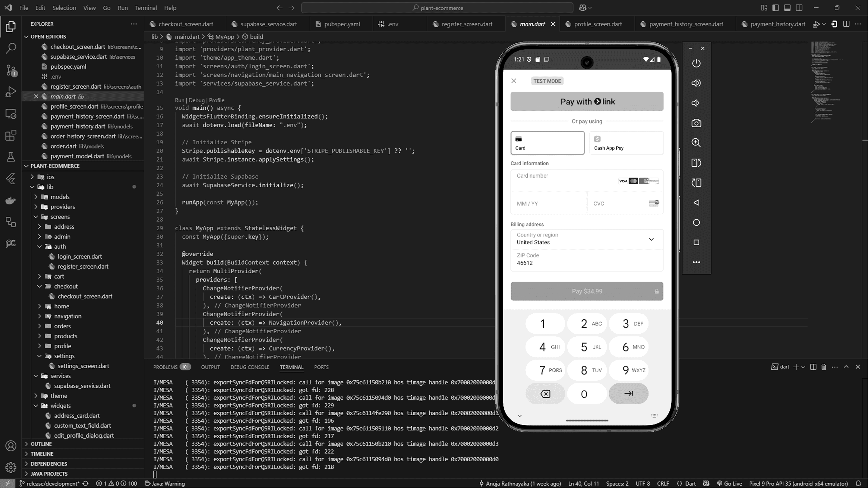Toggle the bottom panel visibility
Screen dimensions: 868x488
pos(787,8)
